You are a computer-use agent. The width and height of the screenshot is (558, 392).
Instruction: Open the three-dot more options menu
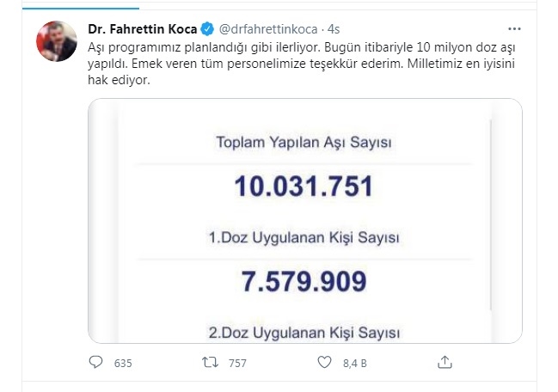513,25
